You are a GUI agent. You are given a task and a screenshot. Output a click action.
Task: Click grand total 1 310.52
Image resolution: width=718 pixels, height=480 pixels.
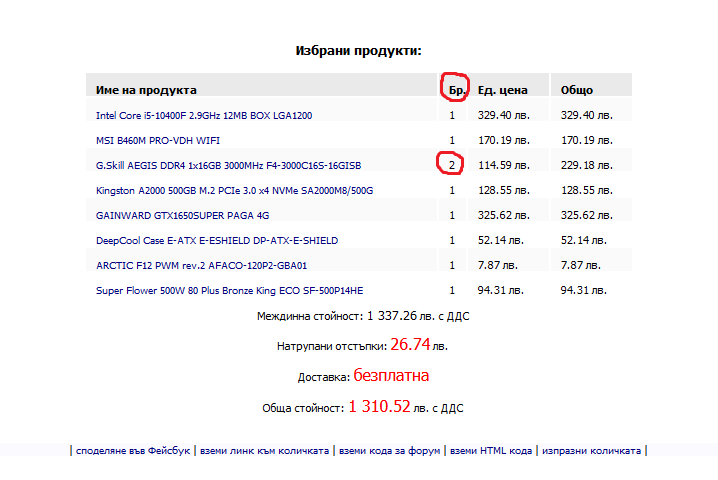pyautogui.click(x=379, y=406)
